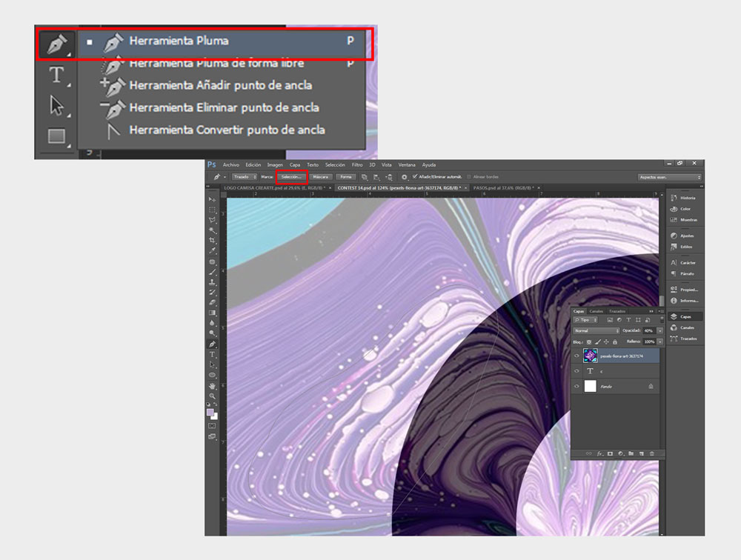Toggle lock all padlock icon
This screenshot has height=560, width=741.
pos(615,342)
